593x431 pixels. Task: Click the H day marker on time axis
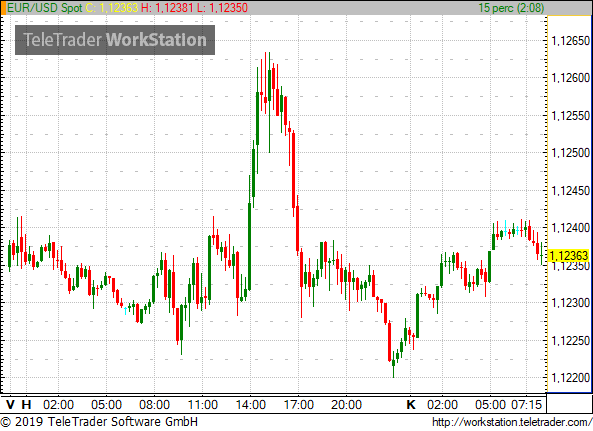[x=26, y=405]
